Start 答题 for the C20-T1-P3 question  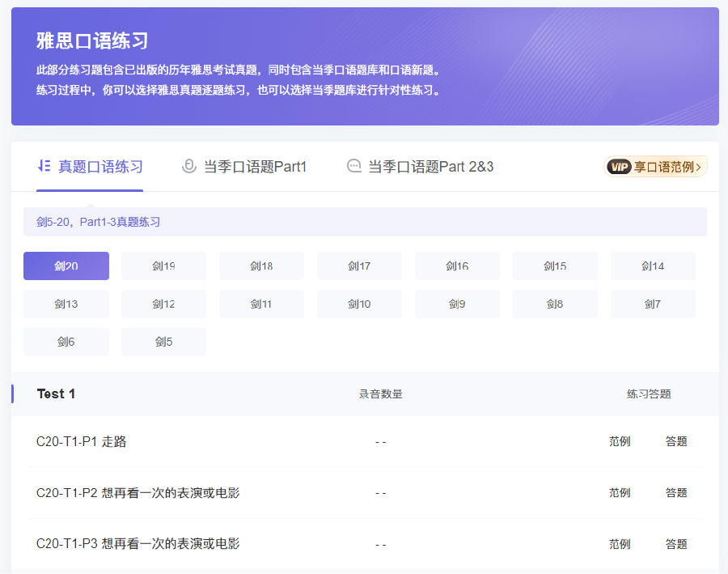(676, 544)
